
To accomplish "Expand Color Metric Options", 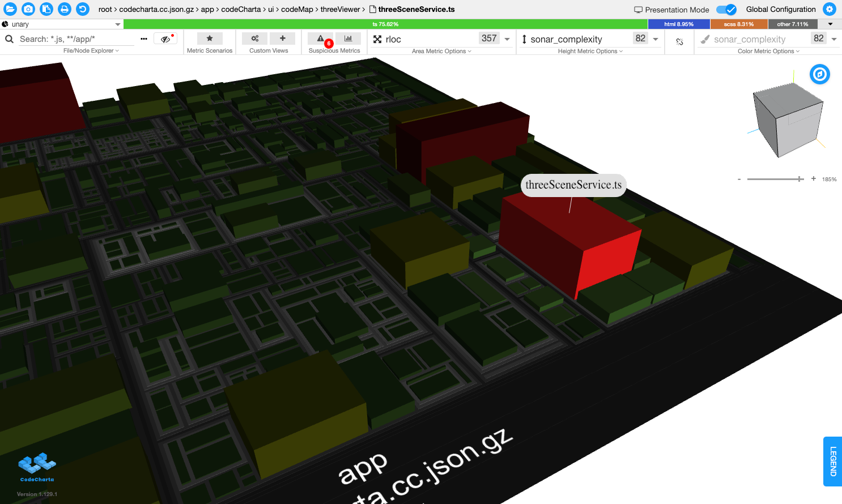I will (x=768, y=51).
